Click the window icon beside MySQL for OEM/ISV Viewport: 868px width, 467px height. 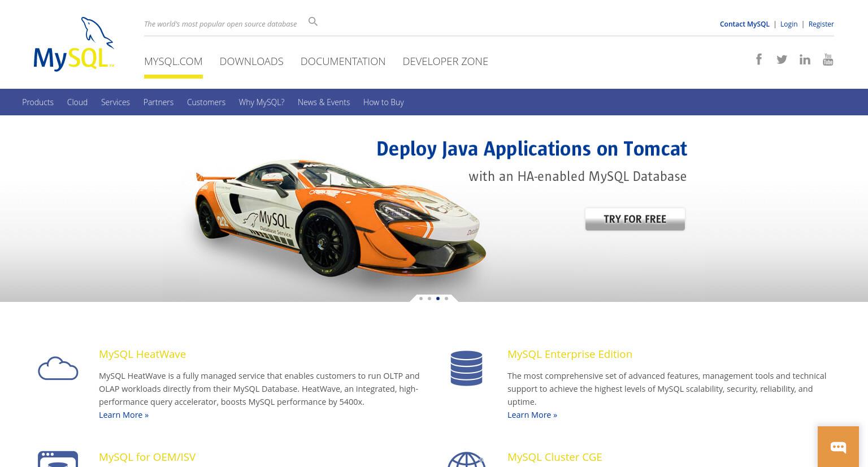58,459
